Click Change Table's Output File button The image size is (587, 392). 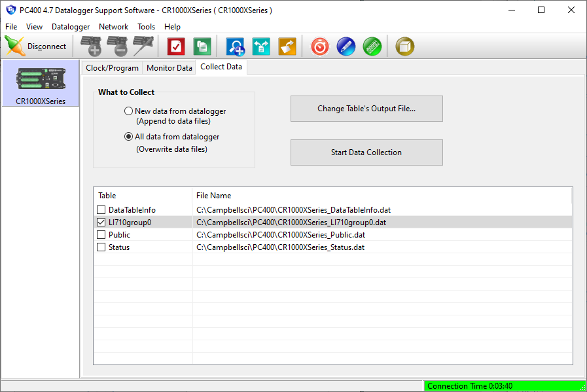tap(366, 109)
